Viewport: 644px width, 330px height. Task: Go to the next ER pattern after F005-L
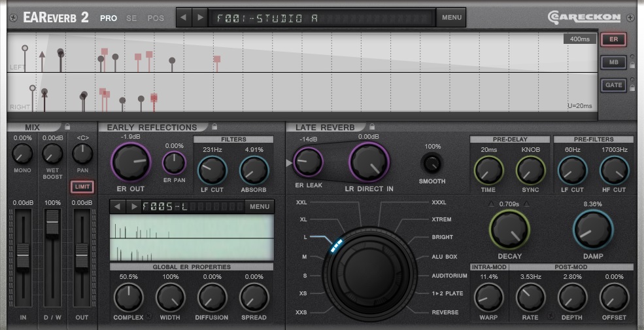134,207
